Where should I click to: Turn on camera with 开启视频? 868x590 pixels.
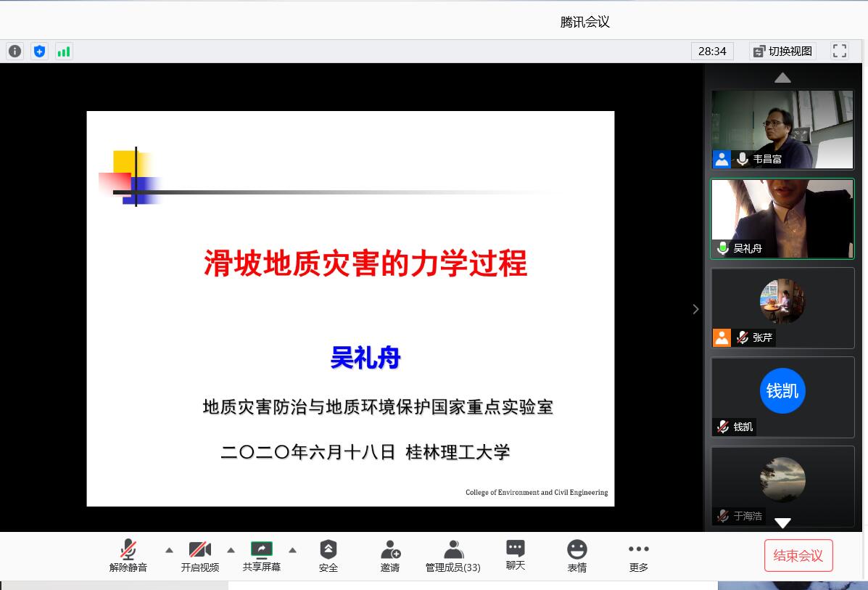(199, 556)
